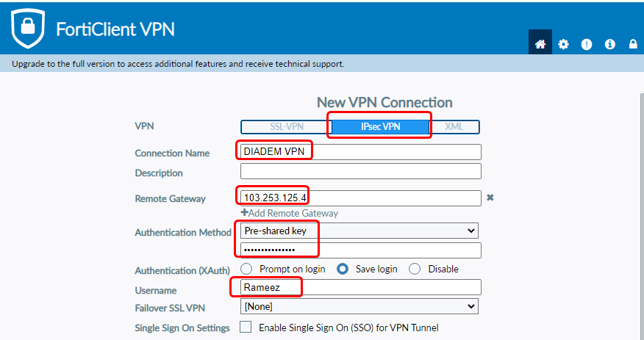Switch to the SSL-VPN tab
The width and height of the screenshot is (644, 340).
click(285, 127)
